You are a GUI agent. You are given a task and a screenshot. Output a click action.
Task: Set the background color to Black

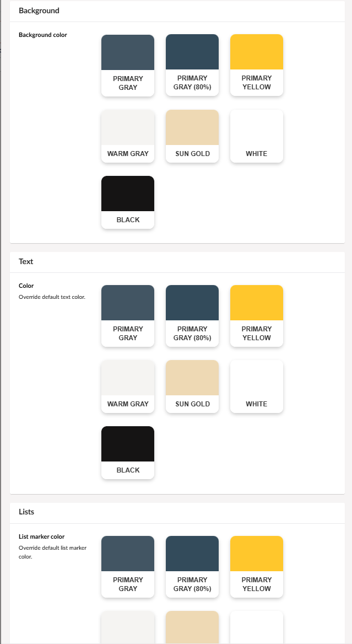128,202
